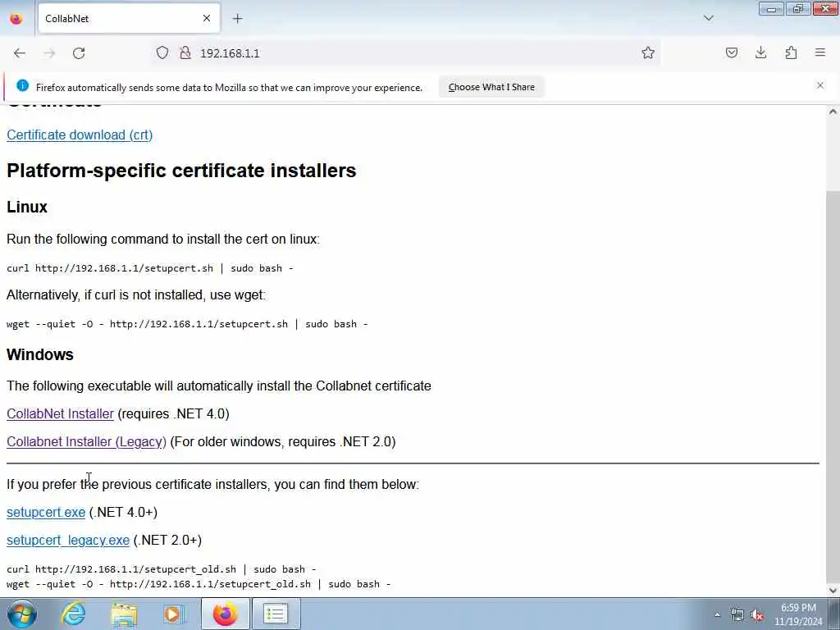Click the curl setupcert.sh command text

pos(150,268)
